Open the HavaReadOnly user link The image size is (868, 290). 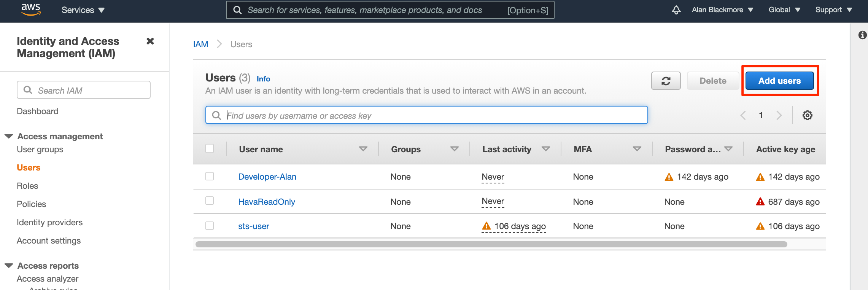267,202
